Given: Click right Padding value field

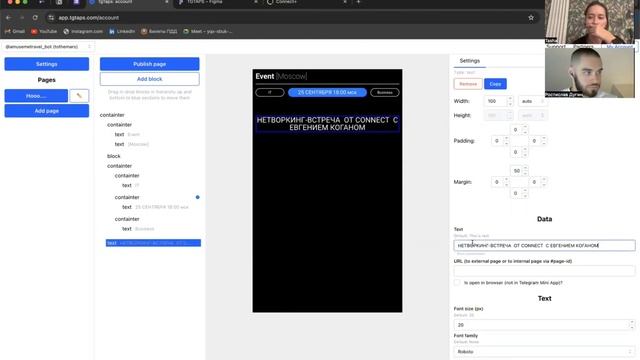Looking at the screenshot, I should pos(535,141).
